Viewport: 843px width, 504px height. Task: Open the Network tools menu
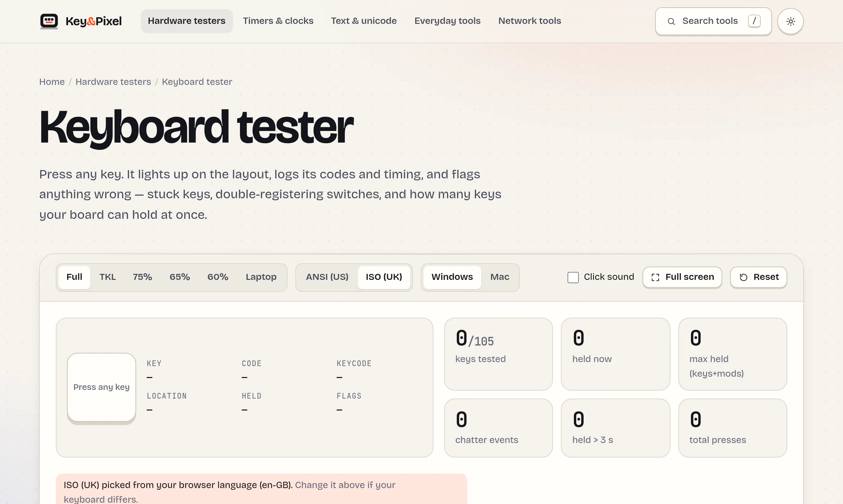pyautogui.click(x=530, y=21)
